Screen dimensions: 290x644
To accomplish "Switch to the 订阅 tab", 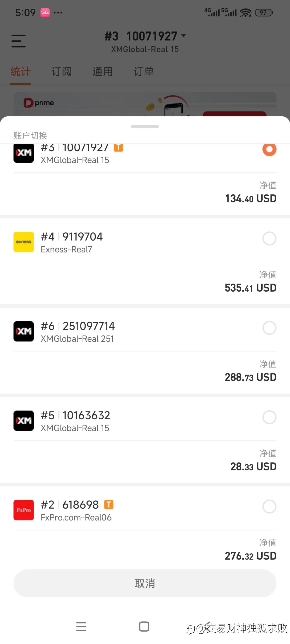I will pyautogui.click(x=62, y=72).
